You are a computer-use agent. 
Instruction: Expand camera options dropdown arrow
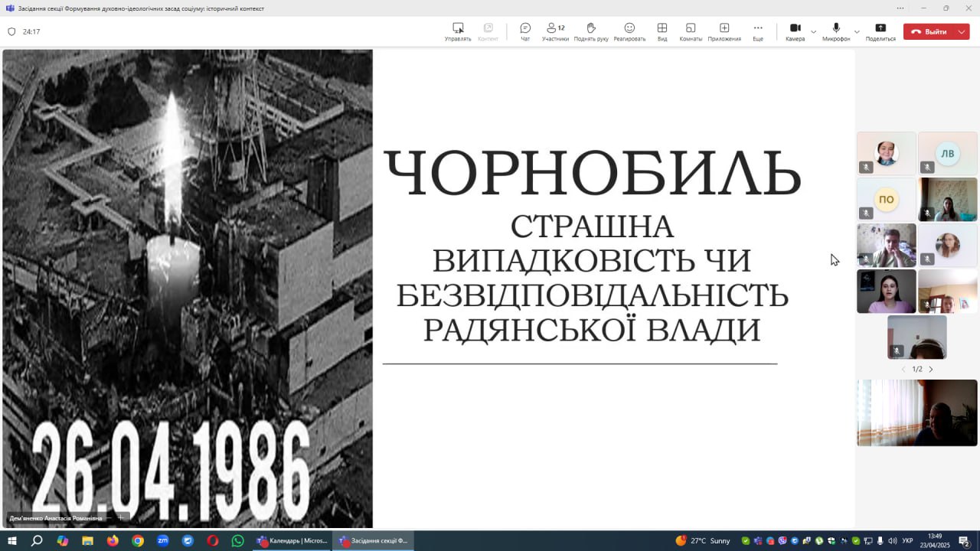pyautogui.click(x=813, y=32)
